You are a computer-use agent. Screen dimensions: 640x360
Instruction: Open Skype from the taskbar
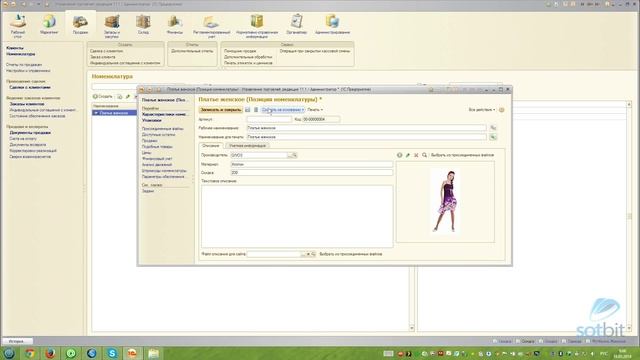point(112,353)
